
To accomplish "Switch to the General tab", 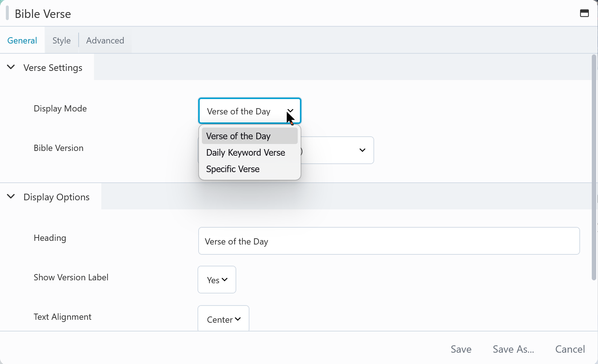I will [x=22, y=41].
